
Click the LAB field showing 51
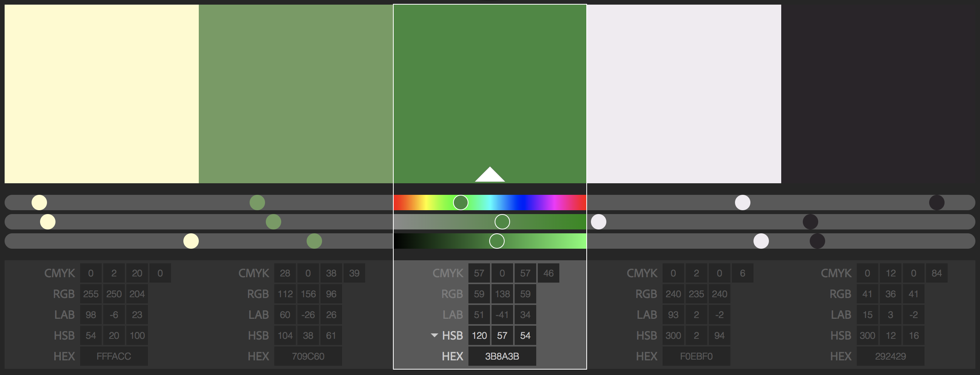click(479, 315)
